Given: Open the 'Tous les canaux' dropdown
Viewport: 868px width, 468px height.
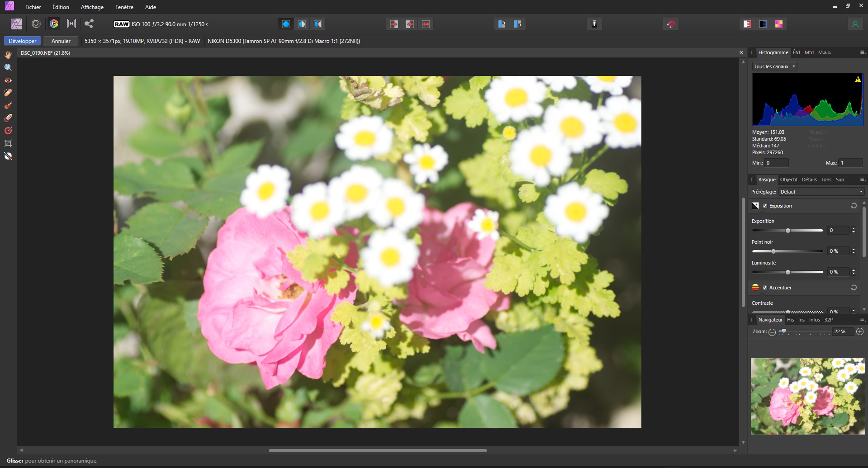Looking at the screenshot, I should (774, 66).
